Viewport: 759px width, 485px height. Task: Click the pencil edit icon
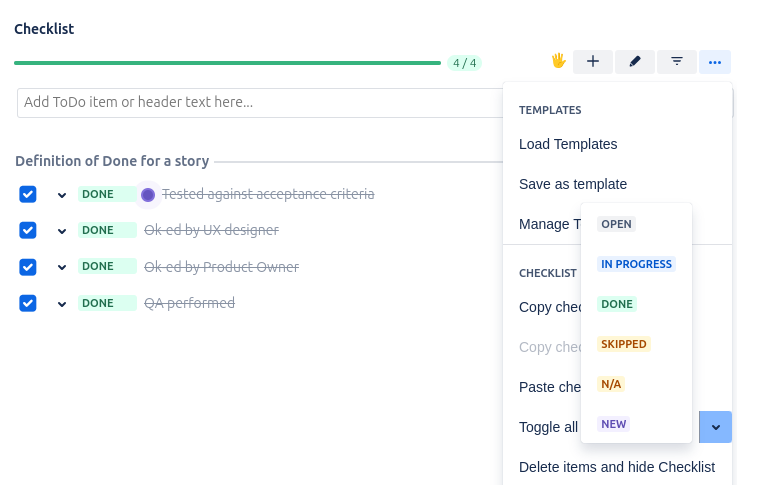635,62
